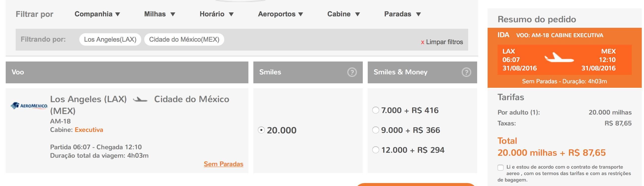Remove the Cidade do México(MEX) filter tag
644x186 pixels.
tap(184, 39)
